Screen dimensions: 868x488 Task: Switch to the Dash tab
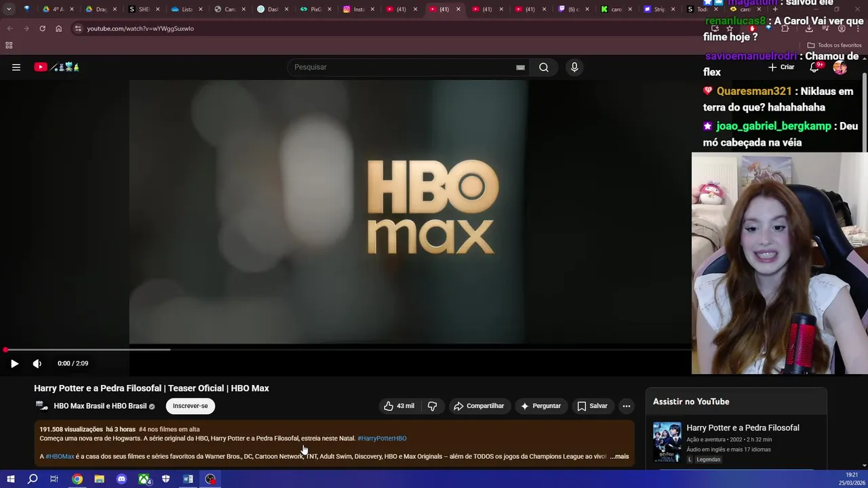273,9
